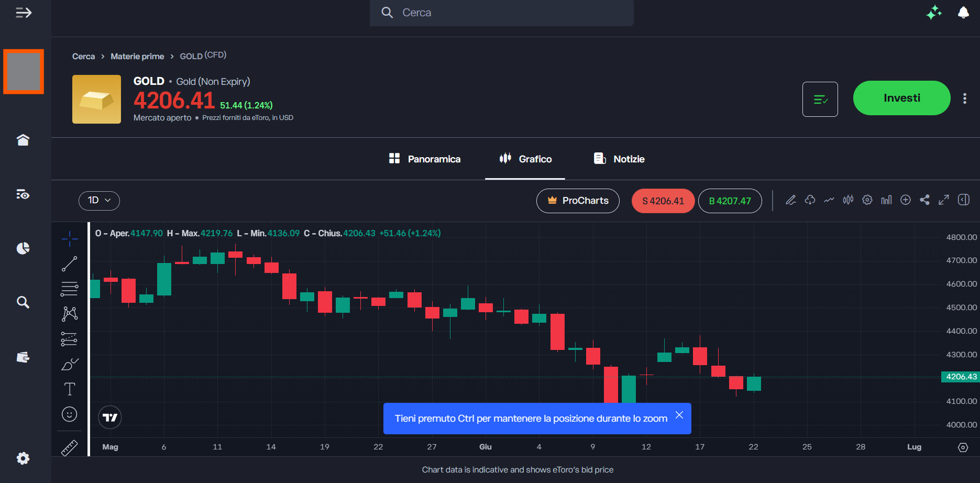Open the Home icon in sidebar
Viewport: 980px width, 483px height.
(23, 140)
